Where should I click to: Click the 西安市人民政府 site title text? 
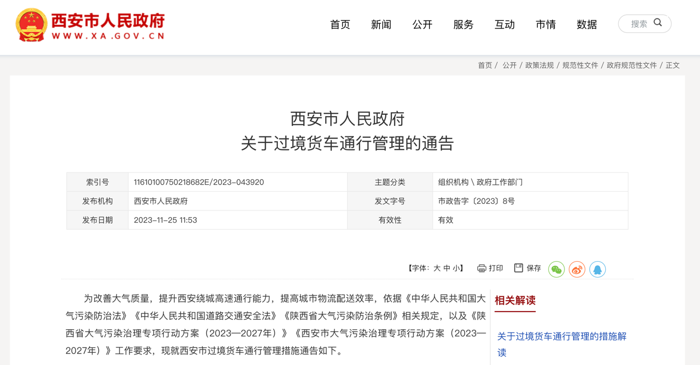[108, 21]
